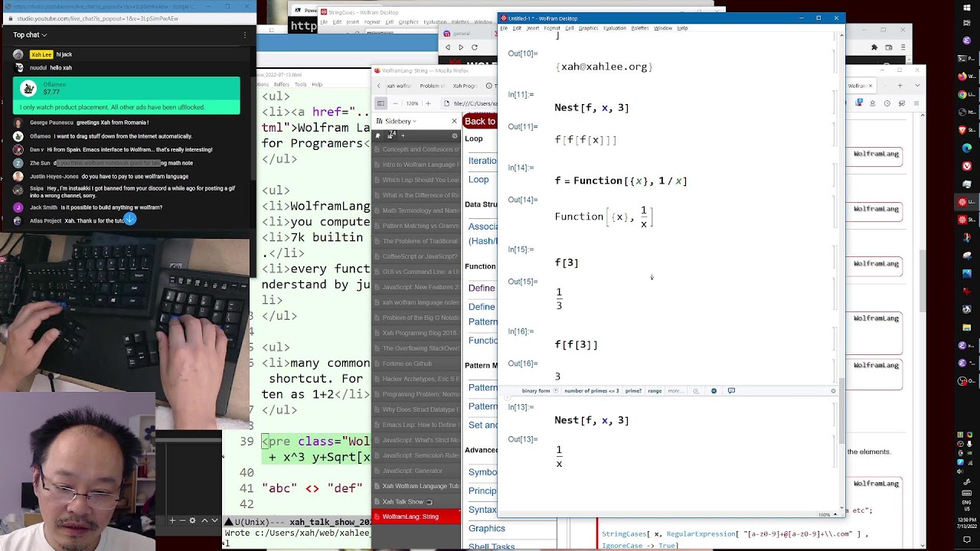Click the 120% zoom level in Firefox

[412, 103]
